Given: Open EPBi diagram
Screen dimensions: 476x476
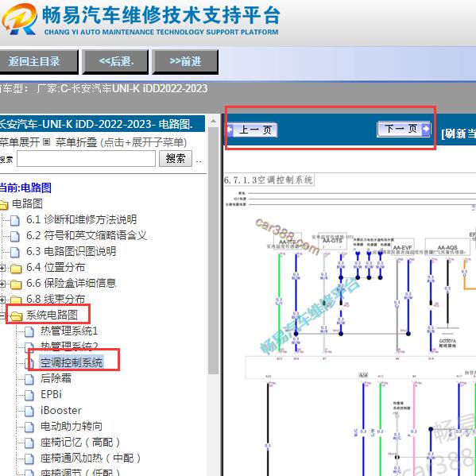Looking at the screenshot, I should click(51, 394).
